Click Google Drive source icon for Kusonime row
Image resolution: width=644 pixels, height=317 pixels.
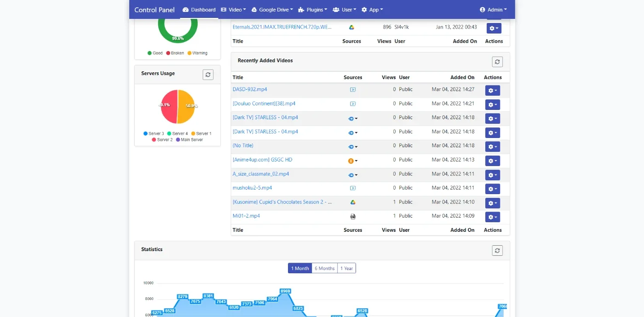(x=353, y=202)
